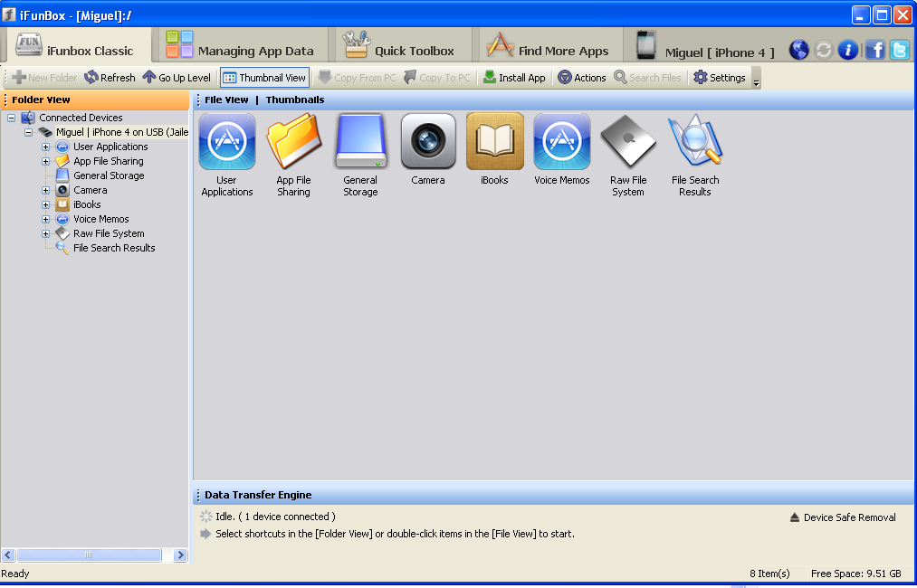This screenshot has height=588, width=917.
Task: Select File Search Results tree item
Action: pos(114,249)
